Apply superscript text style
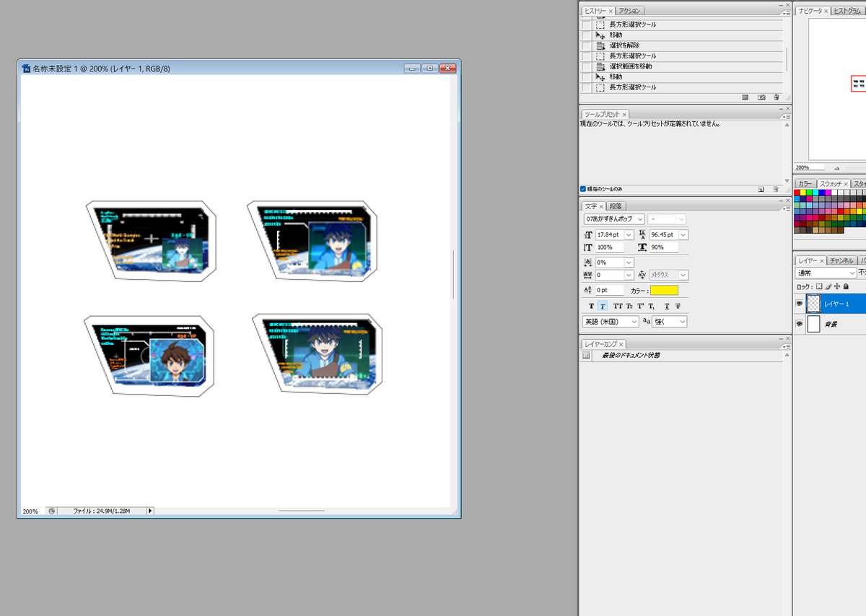The image size is (866, 616). coord(641,306)
